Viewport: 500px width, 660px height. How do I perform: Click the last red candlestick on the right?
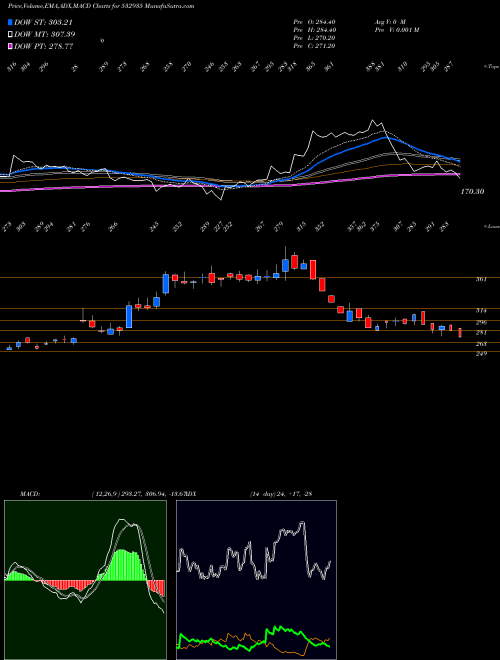pos(460,333)
